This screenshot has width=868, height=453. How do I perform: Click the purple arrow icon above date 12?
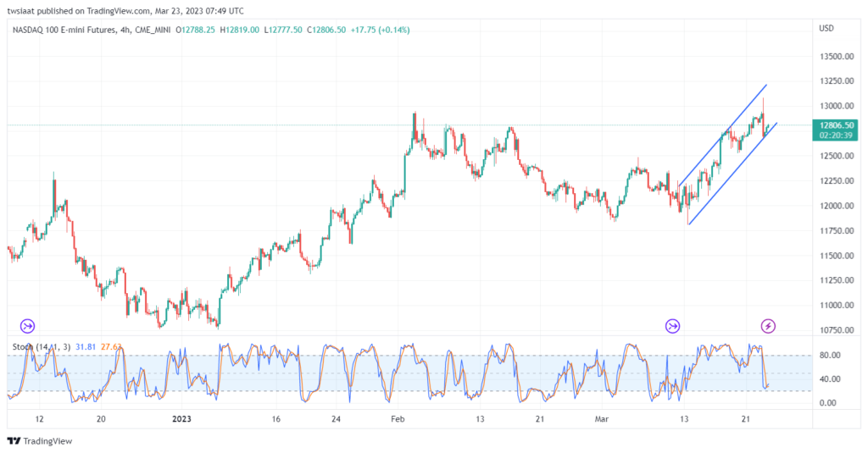28,326
